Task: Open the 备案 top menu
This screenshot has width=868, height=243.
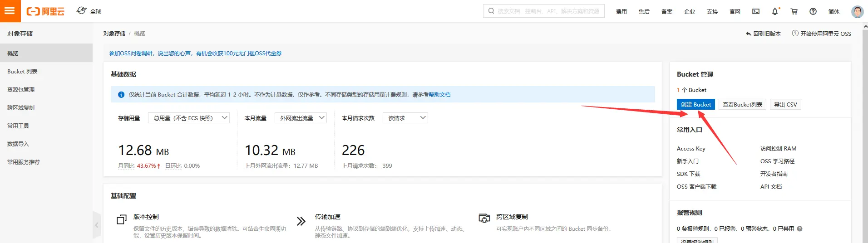Action: [667, 12]
